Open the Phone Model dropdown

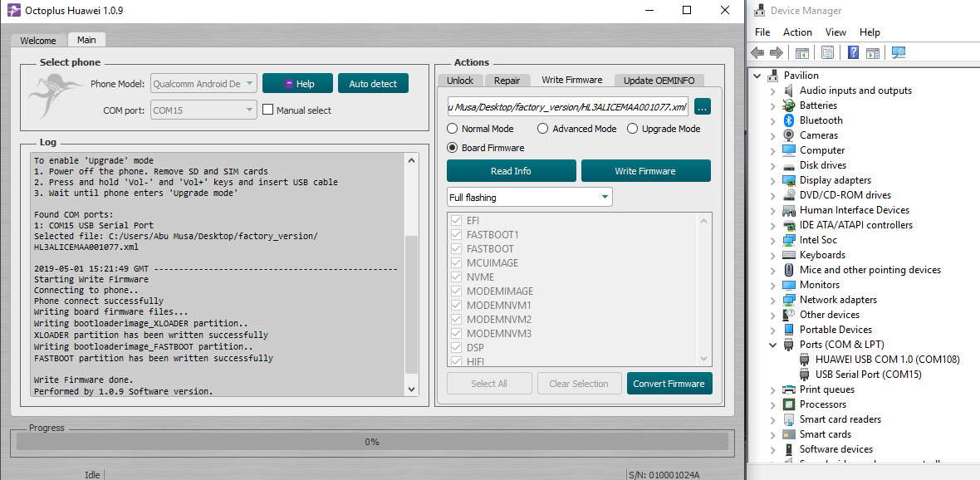[203, 83]
